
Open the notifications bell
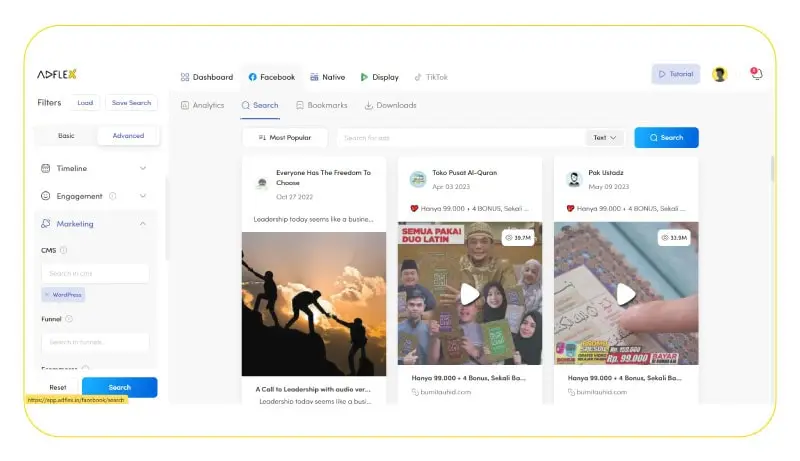click(756, 74)
